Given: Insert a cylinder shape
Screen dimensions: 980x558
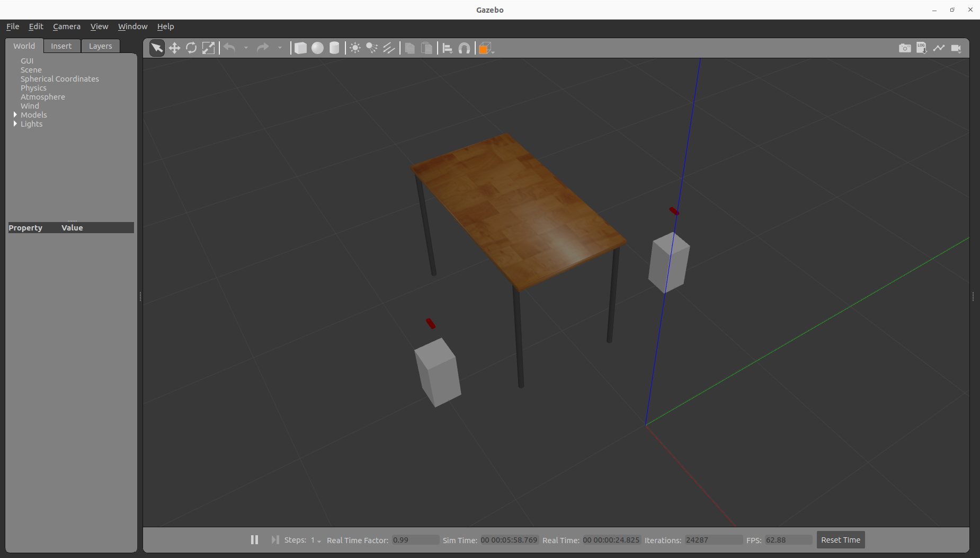Looking at the screenshot, I should tap(334, 48).
